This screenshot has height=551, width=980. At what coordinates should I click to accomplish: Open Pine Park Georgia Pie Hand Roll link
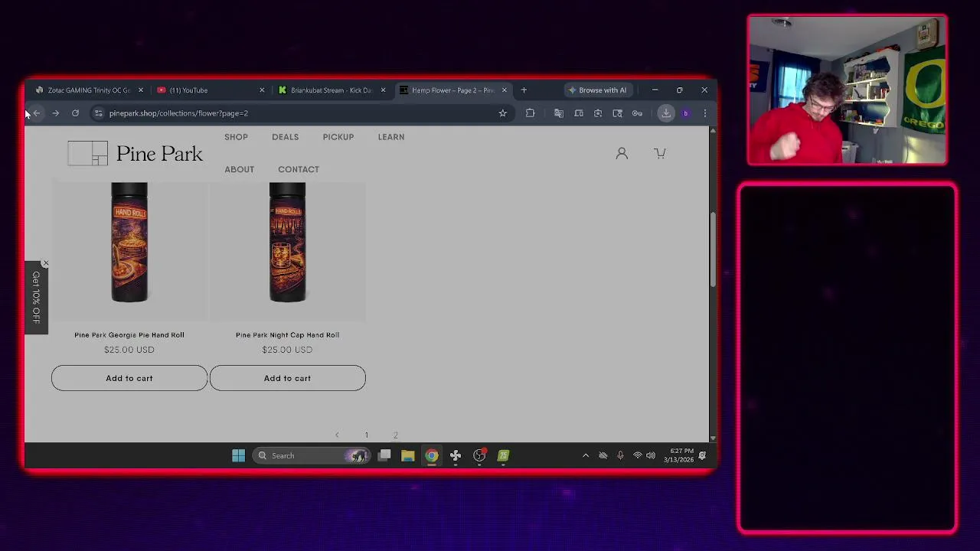point(129,334)
